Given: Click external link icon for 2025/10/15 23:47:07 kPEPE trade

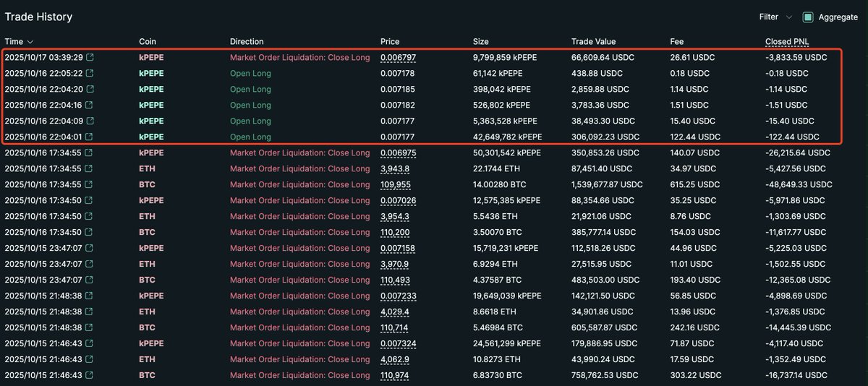Looking at the screenshot, I should point(90,249).
